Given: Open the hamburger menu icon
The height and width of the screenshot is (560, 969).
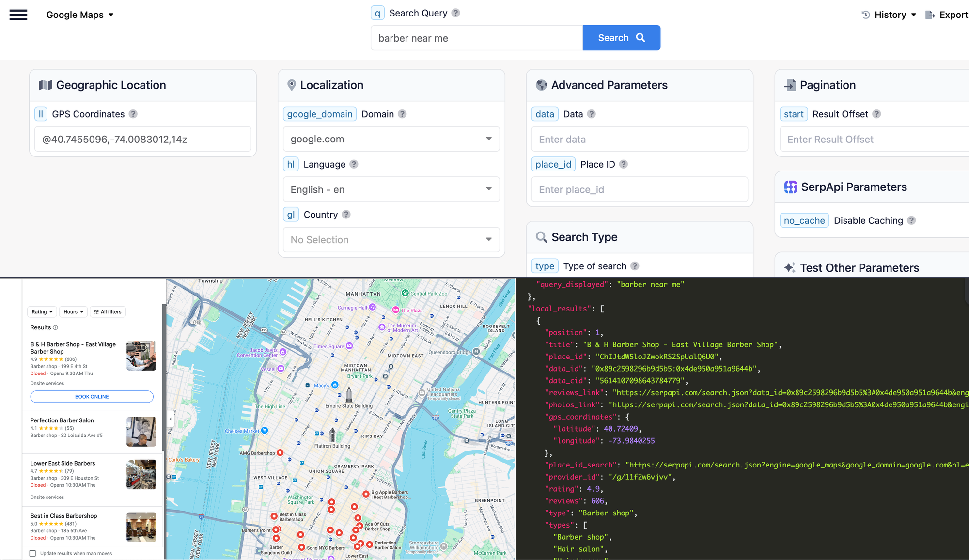Looking at the screenshot, I should click(x=18, y=15).
